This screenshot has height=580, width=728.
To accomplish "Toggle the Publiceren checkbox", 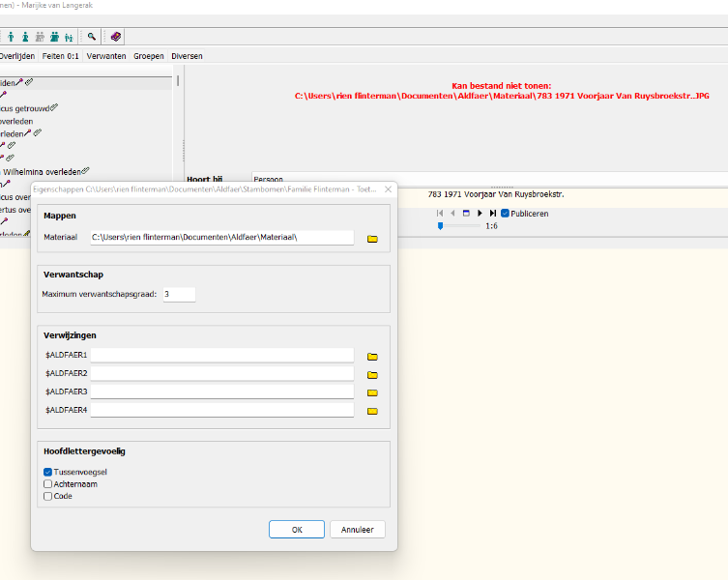I will 506,213.
